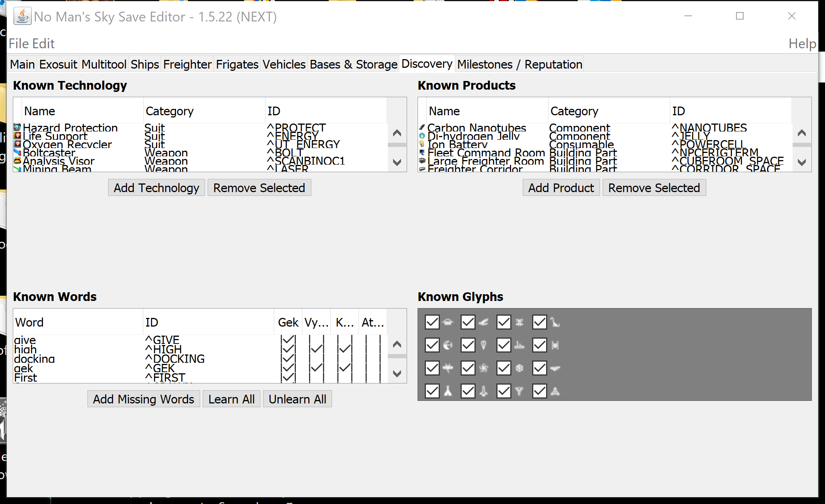825x504 pixels.
Task: Click the bird glyph icon
Action: tap(484, 322)
